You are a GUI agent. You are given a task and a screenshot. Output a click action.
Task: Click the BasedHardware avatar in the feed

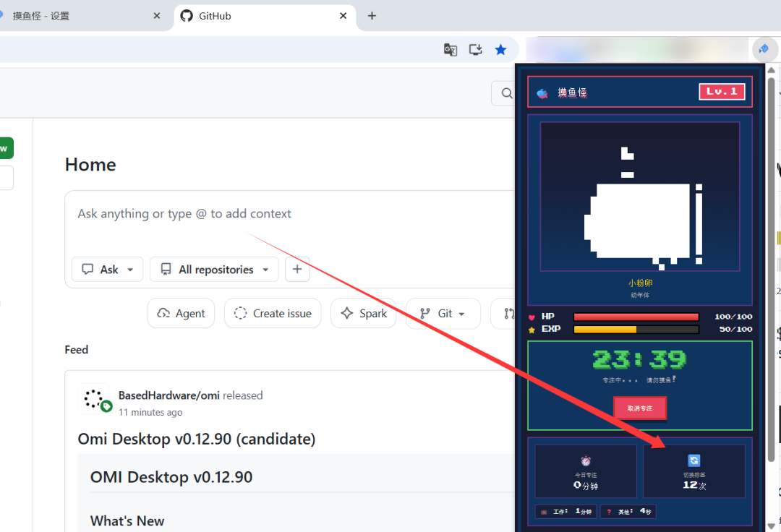tap(93, 398)
